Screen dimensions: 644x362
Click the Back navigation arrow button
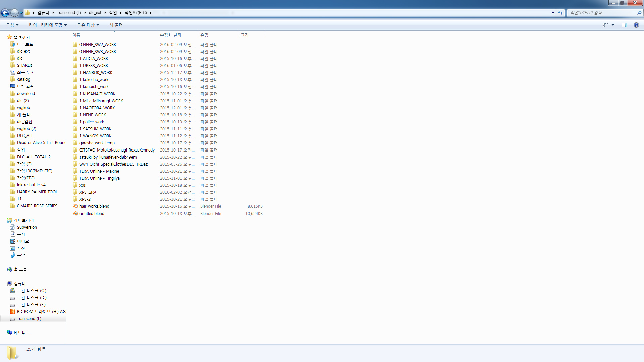pos(5,13)
